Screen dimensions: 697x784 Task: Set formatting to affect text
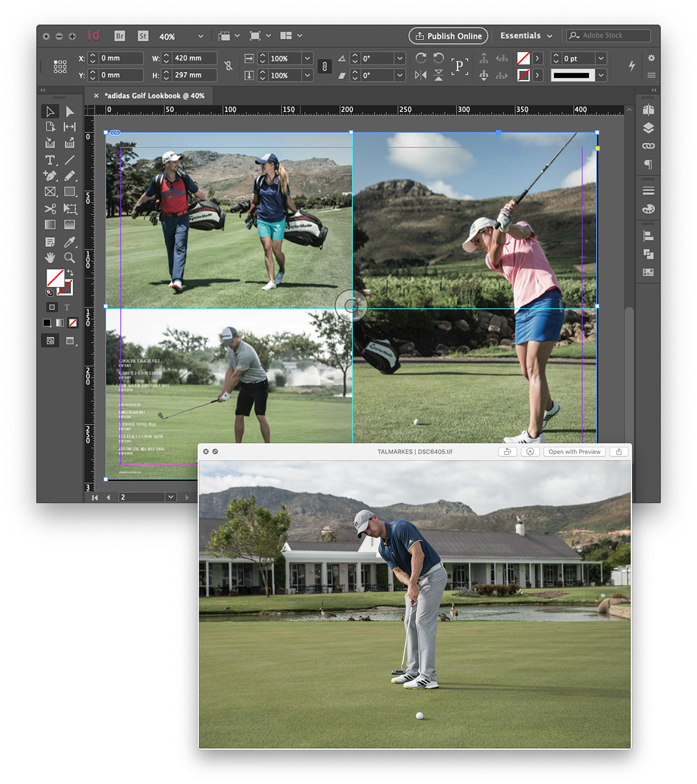click(67, 307)
